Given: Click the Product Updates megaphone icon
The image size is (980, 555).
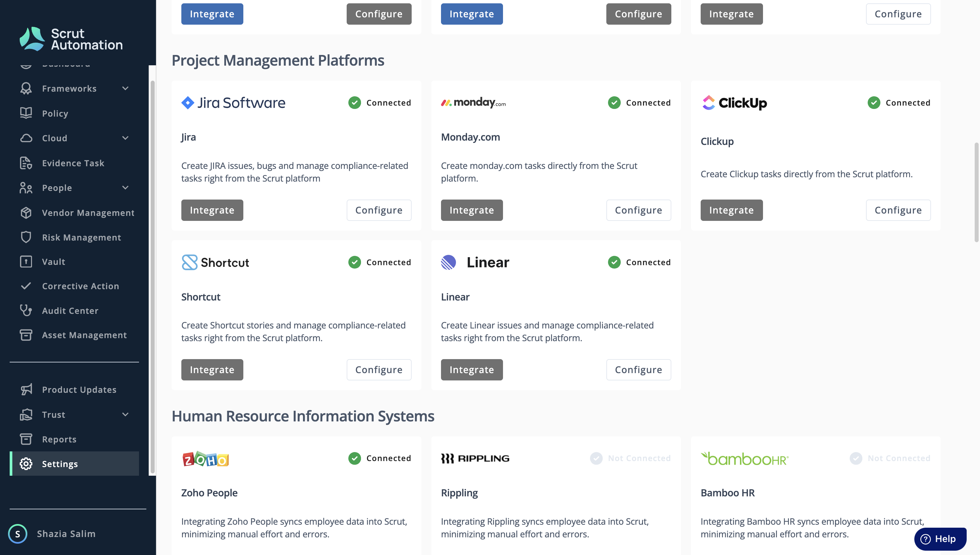Looking at the screenshot, I should (x=26, y=389).
